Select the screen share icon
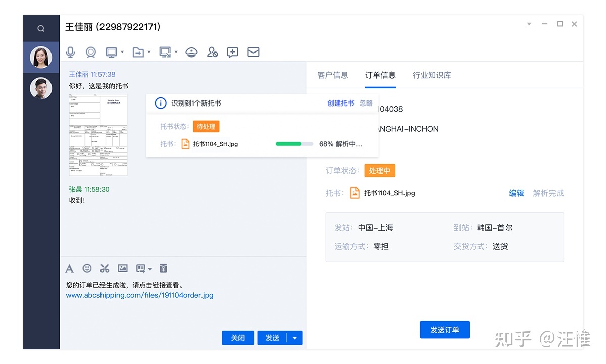 pos(112,52)
